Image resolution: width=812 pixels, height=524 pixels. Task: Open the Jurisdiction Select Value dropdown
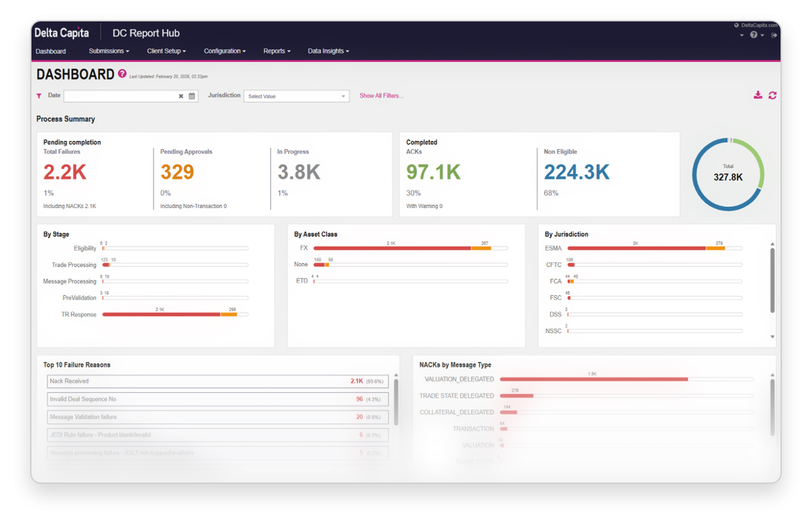coord(296,96)
